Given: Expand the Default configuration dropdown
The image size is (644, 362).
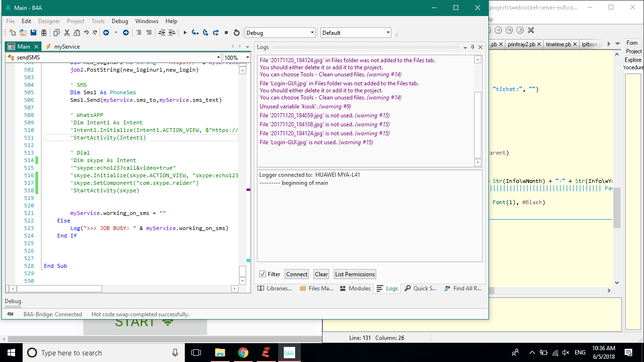Looking at the screenshot, I should click(388, 33).
